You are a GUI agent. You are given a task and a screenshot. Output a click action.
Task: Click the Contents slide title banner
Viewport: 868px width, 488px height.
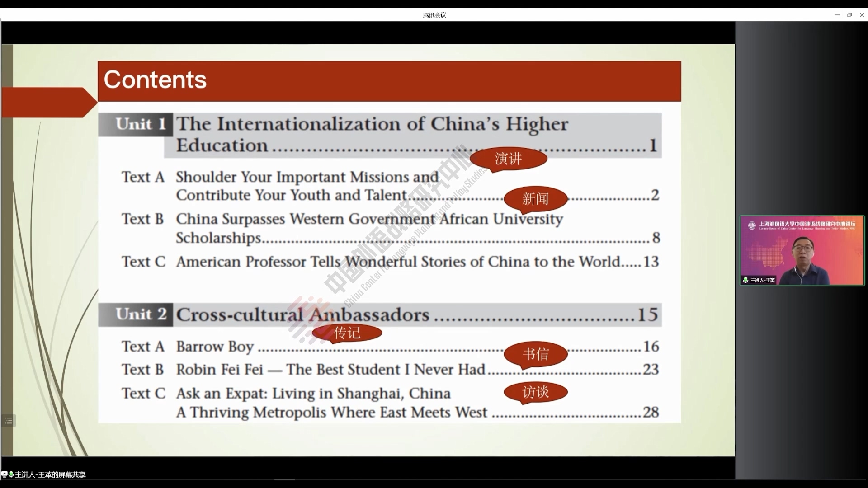pos(389,81)
